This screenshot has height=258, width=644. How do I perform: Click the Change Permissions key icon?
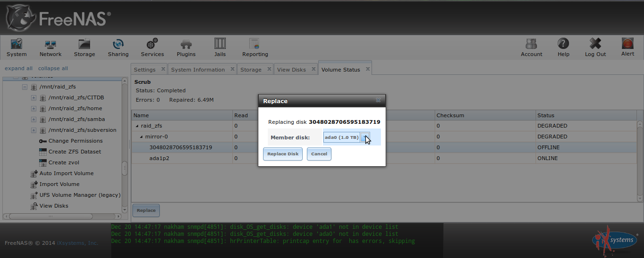(43, 141)
